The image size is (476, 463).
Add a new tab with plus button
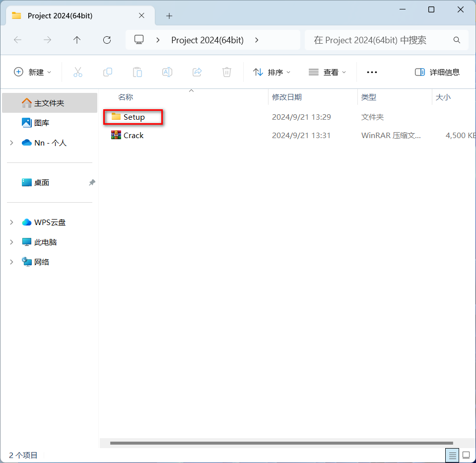coord(169,16)
